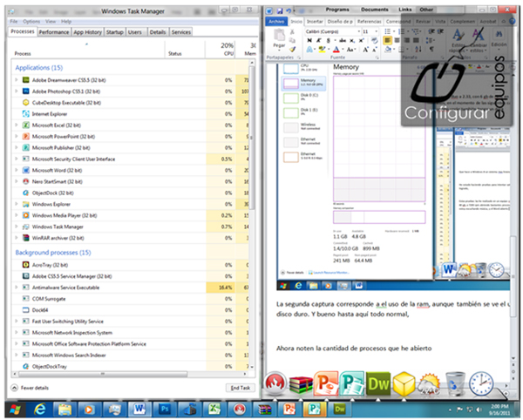The image size is (523, 420).
Task: Toggle Center alignment in Word ribbon
Action: tap(397, 40)
